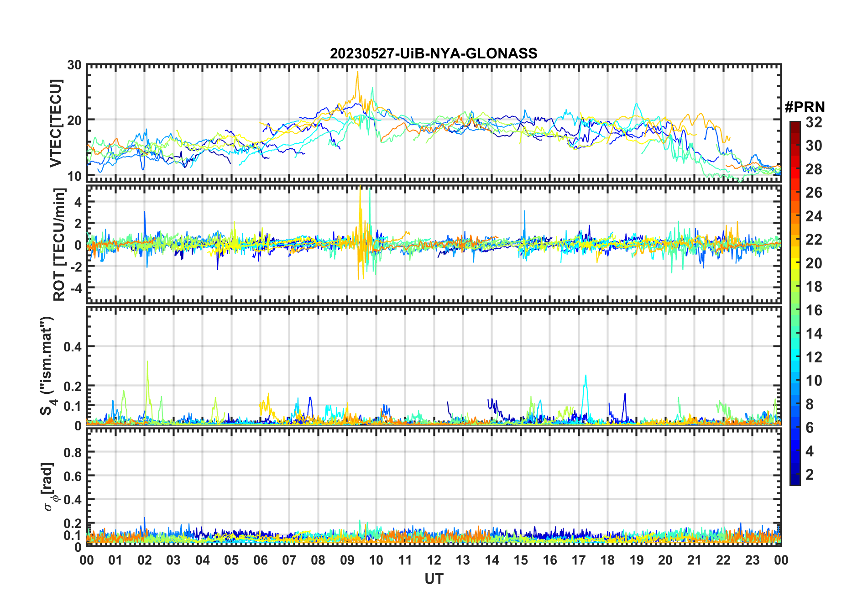Screen dimensions: 868x607
Task: Click the dark red top of the PRN colorbar
Action: click(795, 125)
